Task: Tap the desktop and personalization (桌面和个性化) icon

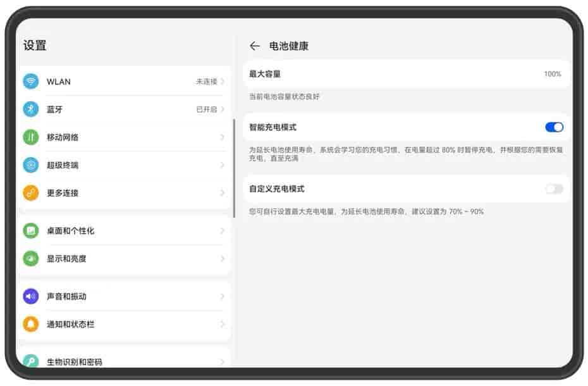Action: pos(31,230)
